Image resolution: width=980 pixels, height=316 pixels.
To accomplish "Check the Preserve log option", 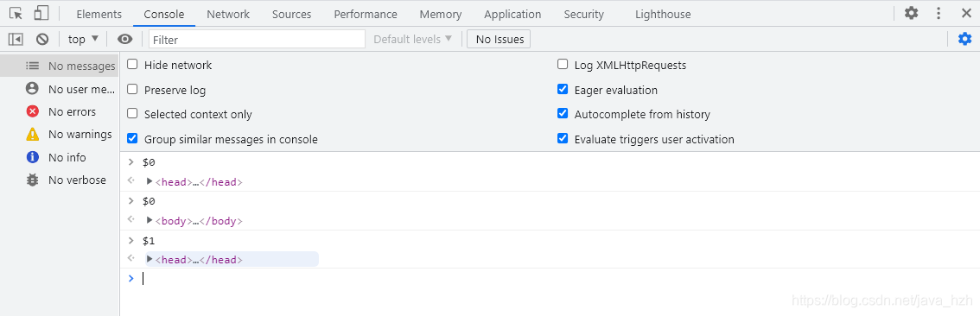I will click(x=132, y=89).
